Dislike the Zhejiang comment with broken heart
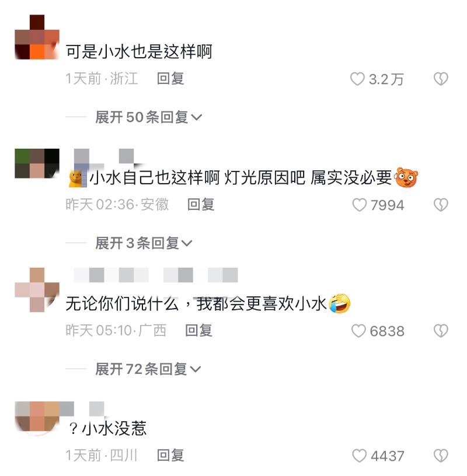Image resolution: width=467 pixels, height=476 pixels. click(x=441, y=79)
